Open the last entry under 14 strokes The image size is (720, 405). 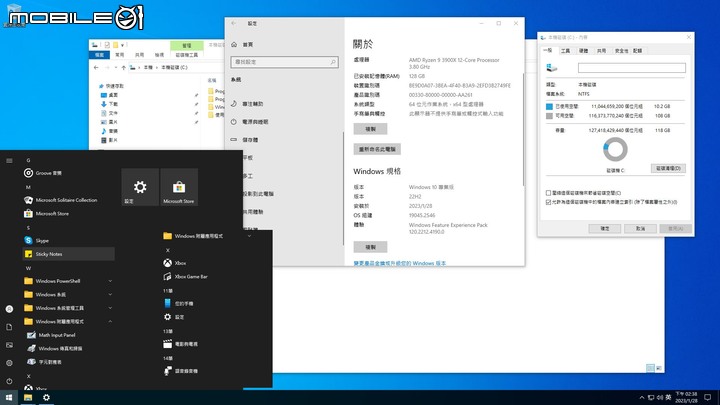tap(180, 371)
